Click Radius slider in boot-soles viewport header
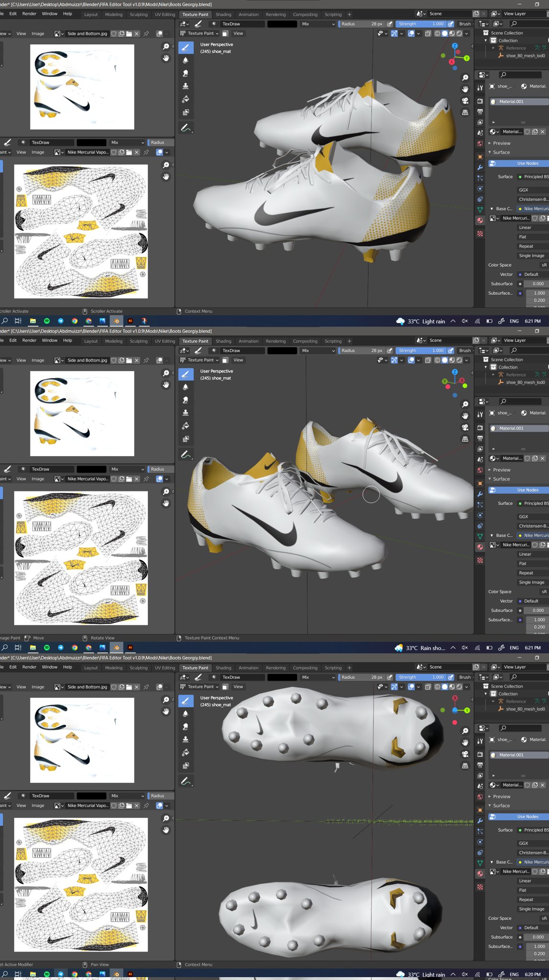The height and width of the screenshot is (980, 549). click(362, 677)
